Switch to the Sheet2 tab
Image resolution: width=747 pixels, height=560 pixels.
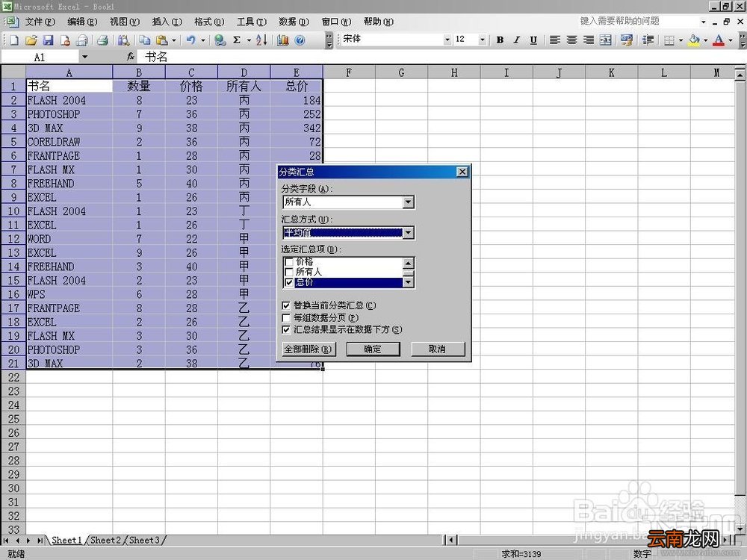click(105, 540)
